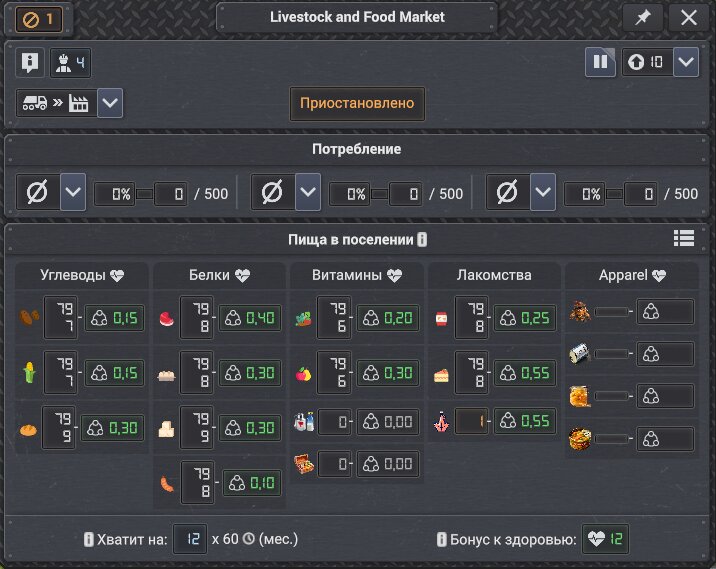Viewport: 716px width, 569px height.
Task: Click info icon beside Бонус к здоровью
Action: coord(442,539)
